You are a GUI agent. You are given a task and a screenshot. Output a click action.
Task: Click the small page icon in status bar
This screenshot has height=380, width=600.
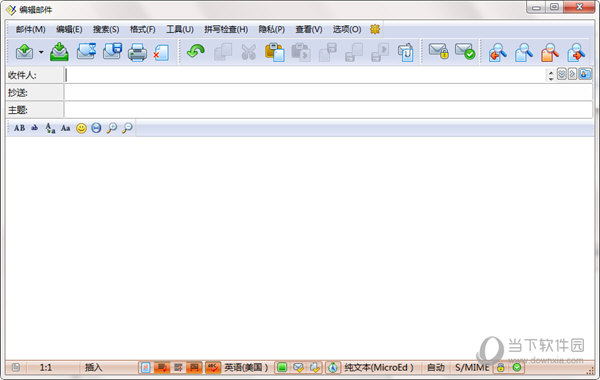[16, 367]
